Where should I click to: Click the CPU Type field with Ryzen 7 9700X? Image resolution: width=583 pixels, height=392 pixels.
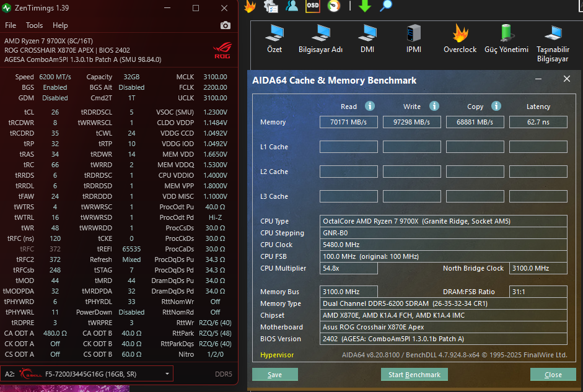pyautogui.click(x=443, y=221)
